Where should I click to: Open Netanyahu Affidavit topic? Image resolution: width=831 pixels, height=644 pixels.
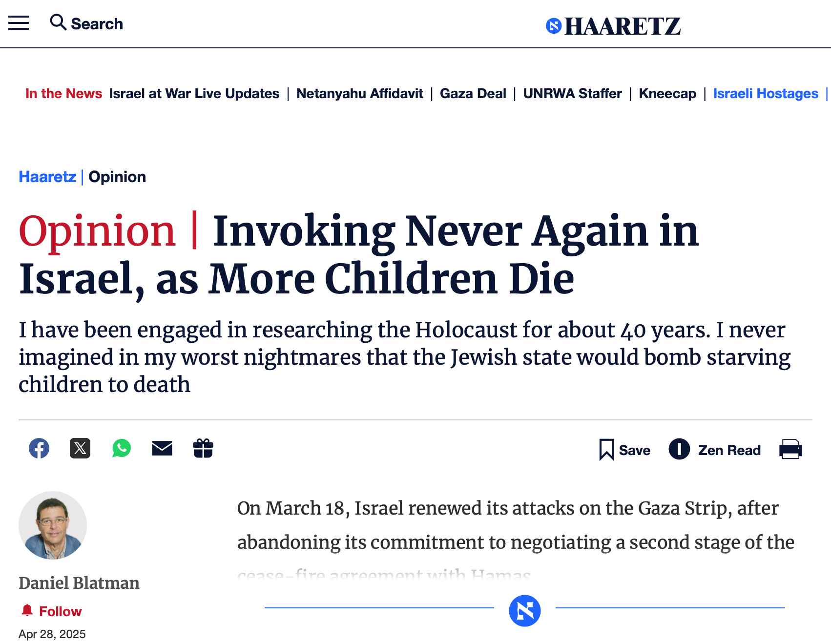point(360,93)
